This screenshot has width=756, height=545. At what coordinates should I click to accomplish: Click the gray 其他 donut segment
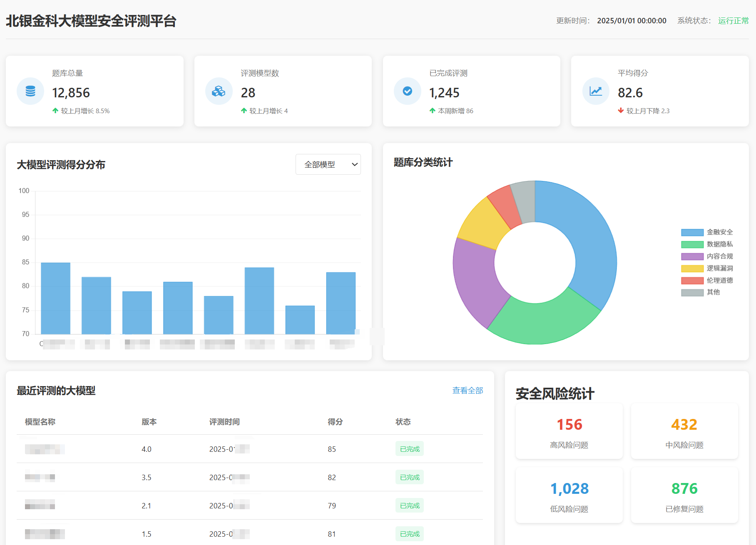click(x=525, y=202)
